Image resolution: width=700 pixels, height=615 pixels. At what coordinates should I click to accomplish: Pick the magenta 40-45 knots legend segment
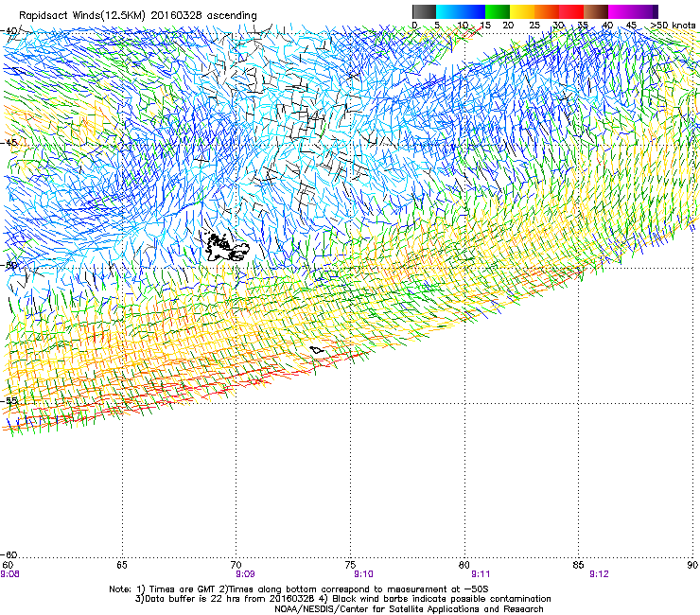pyautogui.click(x=621, y=11)
